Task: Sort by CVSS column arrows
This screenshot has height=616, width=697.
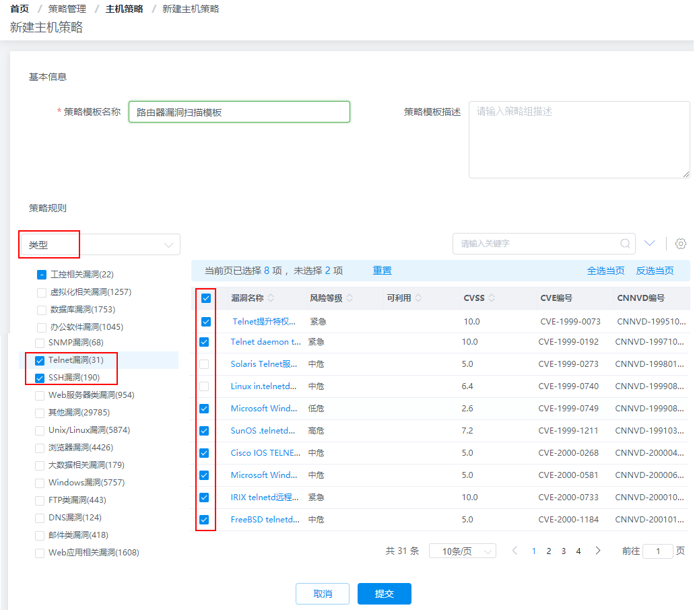Action: (492, 298)
